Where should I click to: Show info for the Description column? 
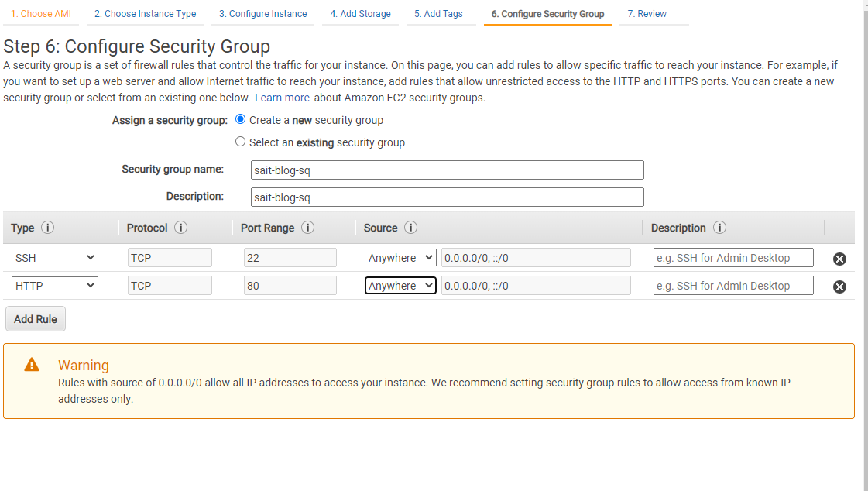719,228
